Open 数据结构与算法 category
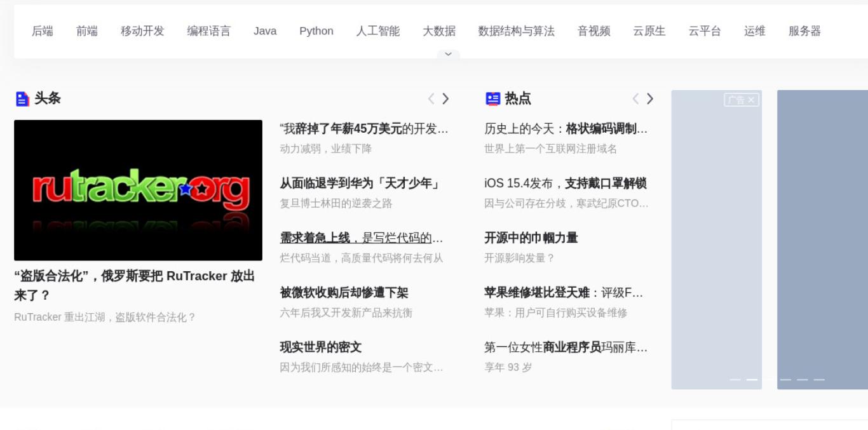This screenshot has height=430, width=868. pos(517,31)
